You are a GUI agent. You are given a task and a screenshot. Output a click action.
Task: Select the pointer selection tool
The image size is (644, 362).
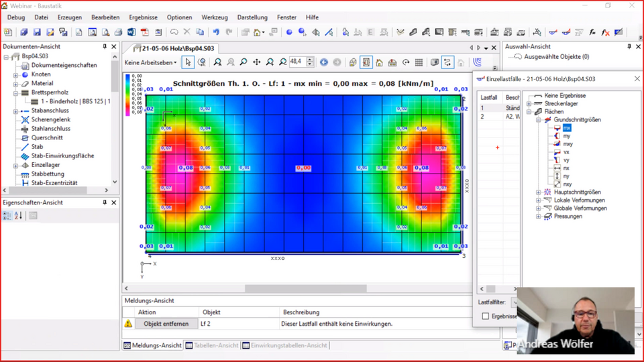pos(188,62)
